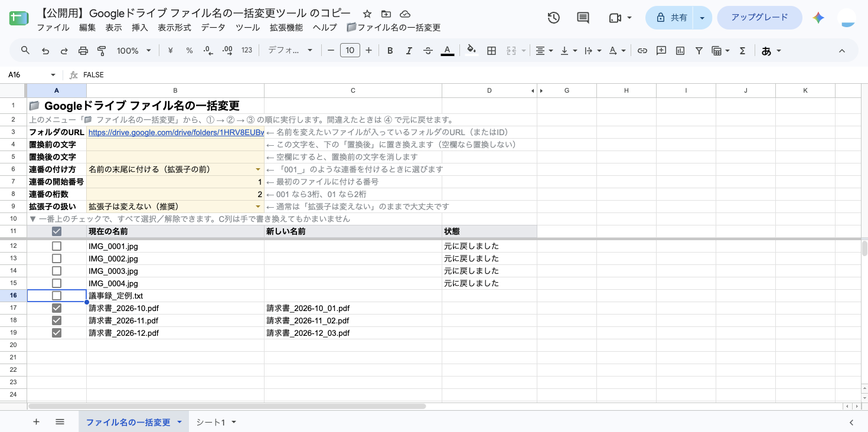Open the 拡張子の扱い cell dropdown

[x=258, y=207]
